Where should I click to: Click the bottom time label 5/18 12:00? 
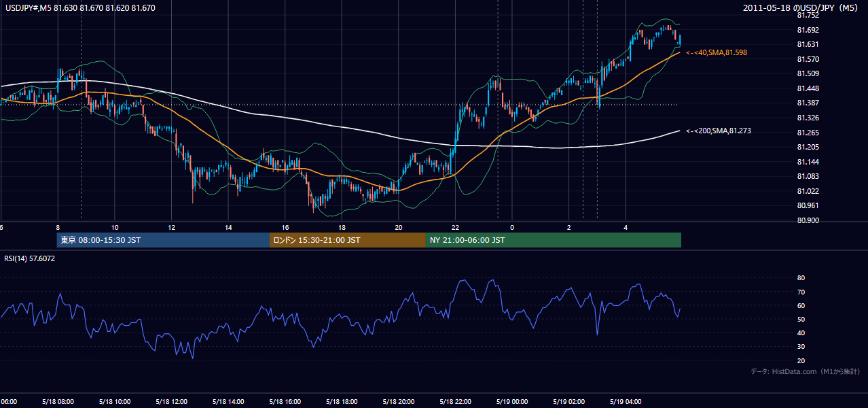coord(171,401)
